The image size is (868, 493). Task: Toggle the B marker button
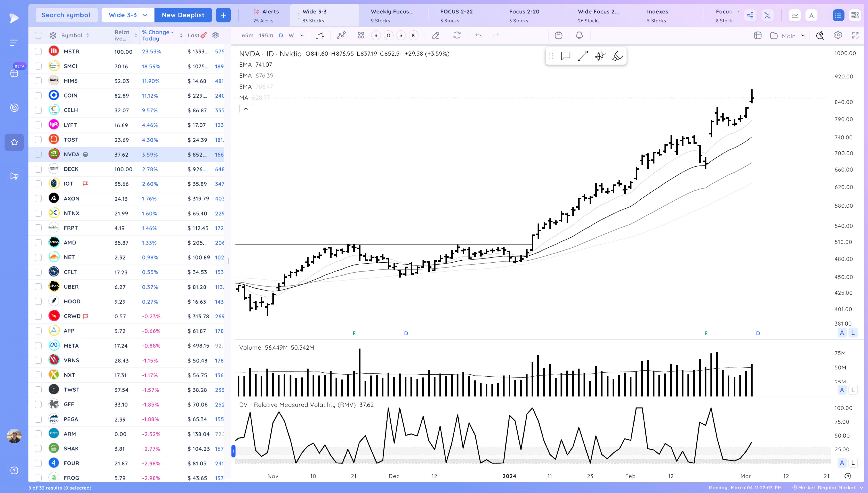tap(376, 35)
